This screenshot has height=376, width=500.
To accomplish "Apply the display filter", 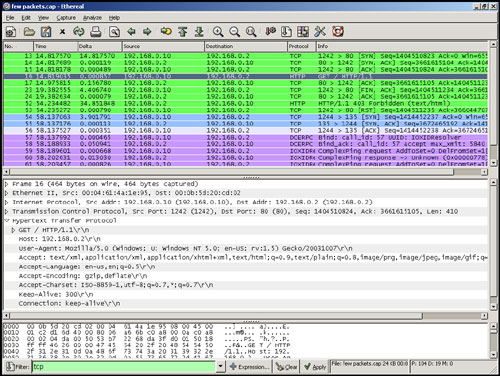I will 315,367.
